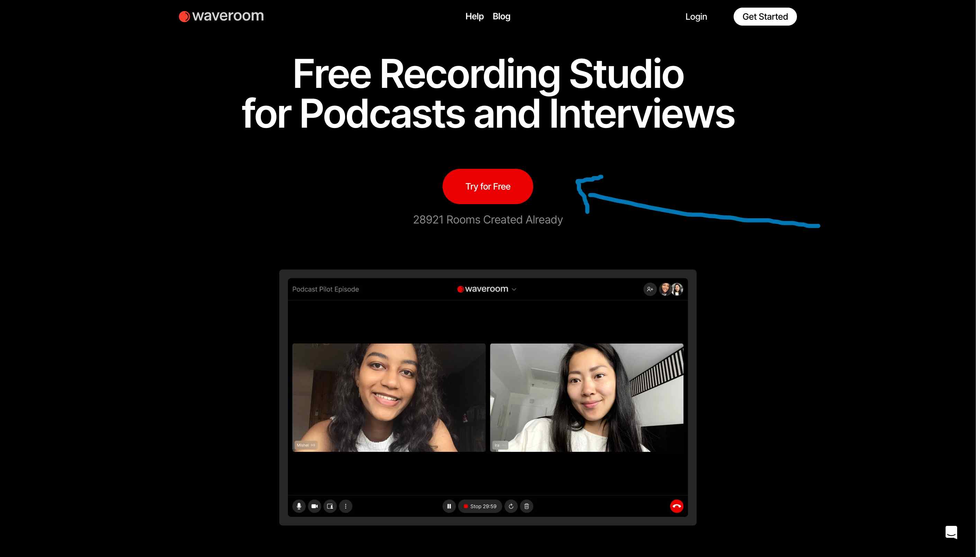Select Ira's video tile
The width and height of the screenshot is (980, 557).
coord(586,398)
